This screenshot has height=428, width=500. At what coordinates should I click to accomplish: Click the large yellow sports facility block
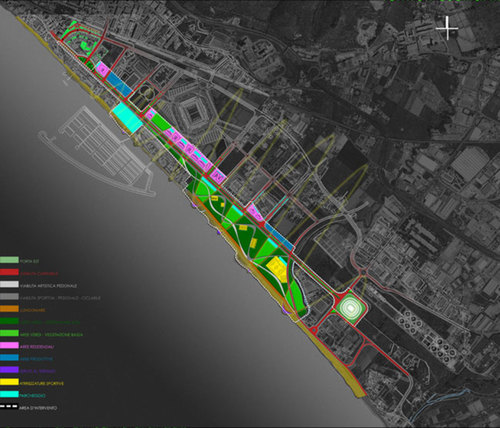277,269
